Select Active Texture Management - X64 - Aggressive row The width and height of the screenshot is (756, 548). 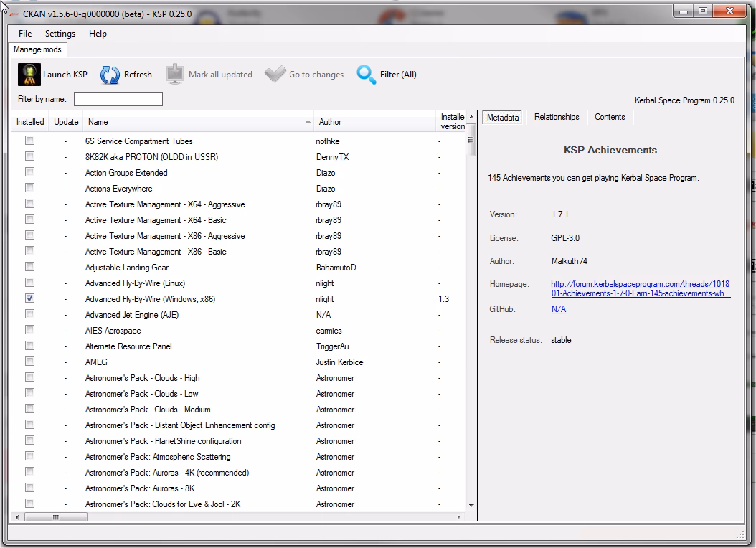239,204
